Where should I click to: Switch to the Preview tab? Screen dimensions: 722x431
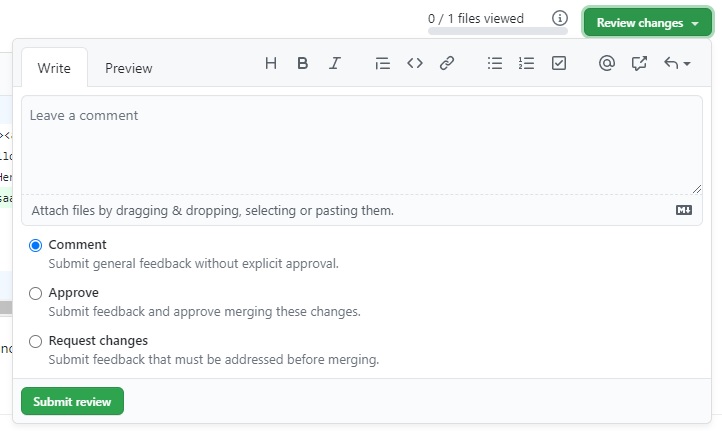[129, 68]
